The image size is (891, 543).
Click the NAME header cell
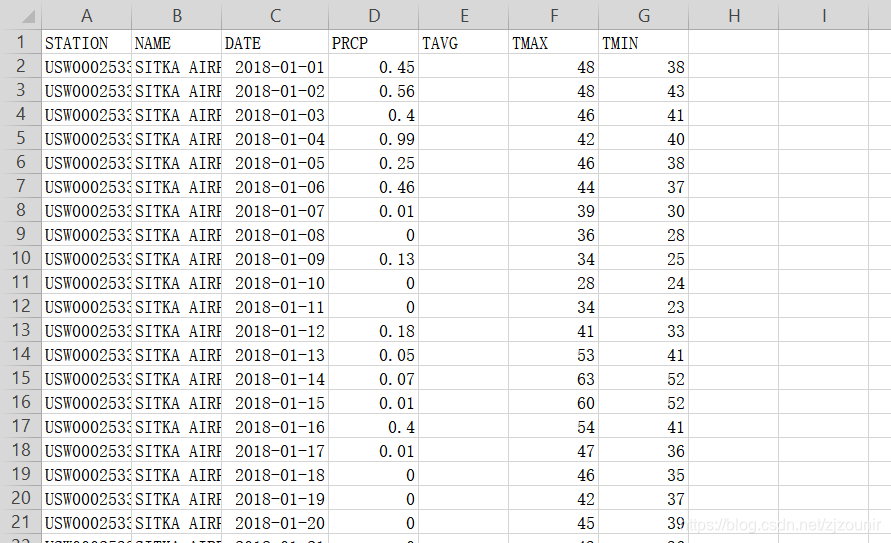[177, 43]
